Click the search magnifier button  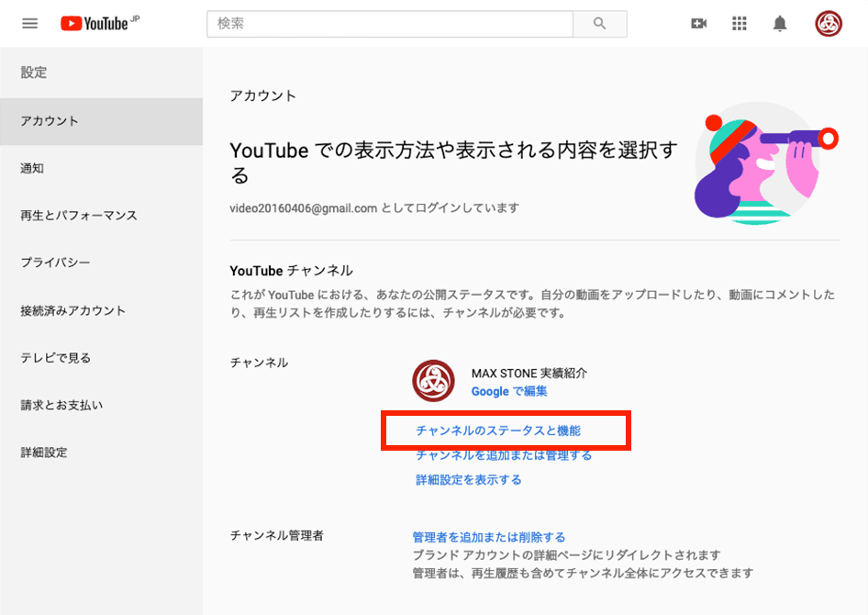coord(600,24)
